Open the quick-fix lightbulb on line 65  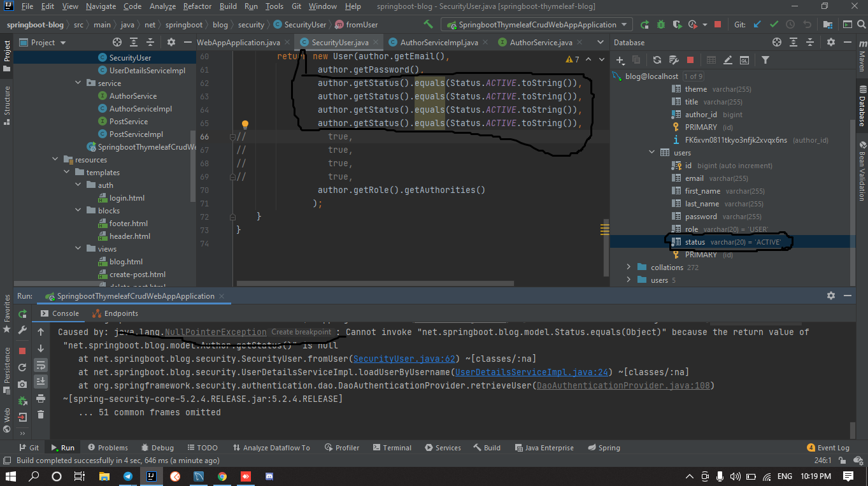point(245,125)
